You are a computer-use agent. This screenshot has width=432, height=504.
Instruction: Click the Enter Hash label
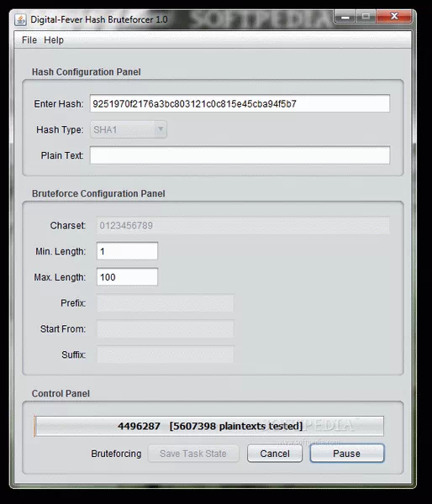point(59,104)
